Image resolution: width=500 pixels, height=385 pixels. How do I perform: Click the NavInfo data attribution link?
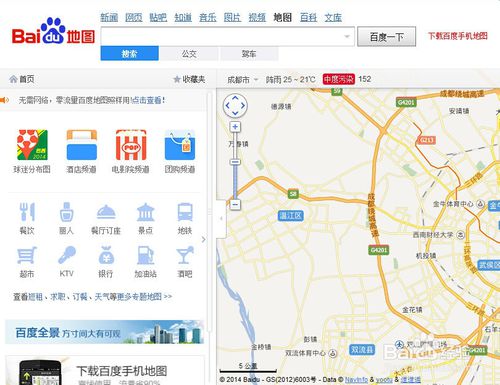pyautogui.click(x=356, y=380)
